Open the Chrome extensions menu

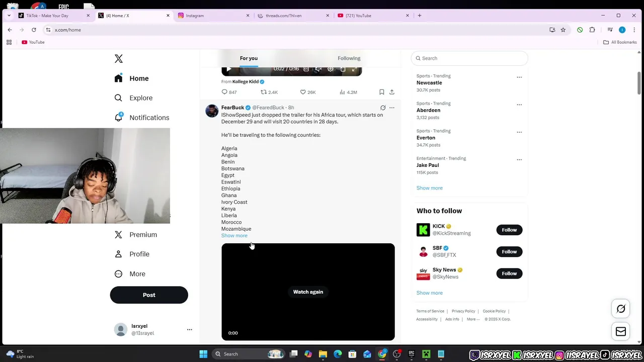[x=592, y=30]
